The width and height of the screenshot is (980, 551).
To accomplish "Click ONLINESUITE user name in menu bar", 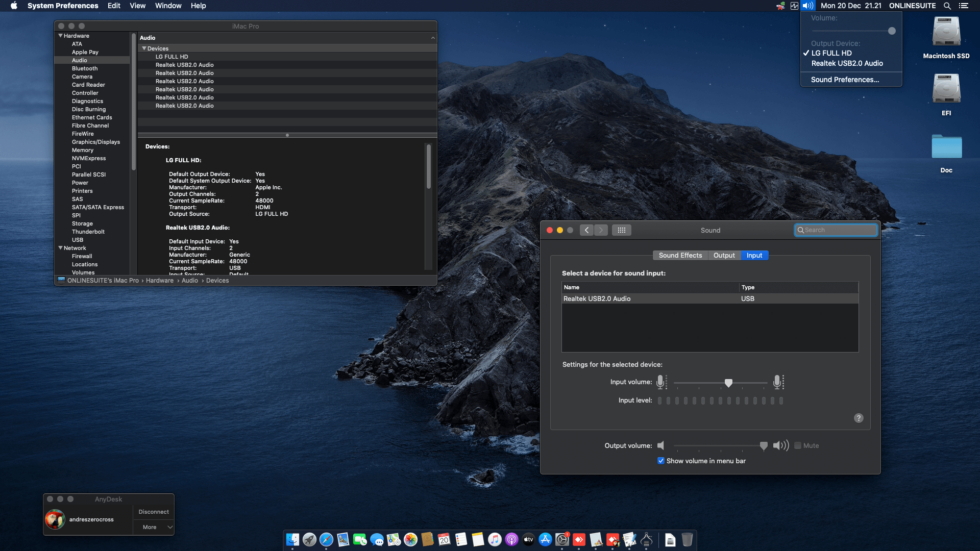I will [913, 6].
